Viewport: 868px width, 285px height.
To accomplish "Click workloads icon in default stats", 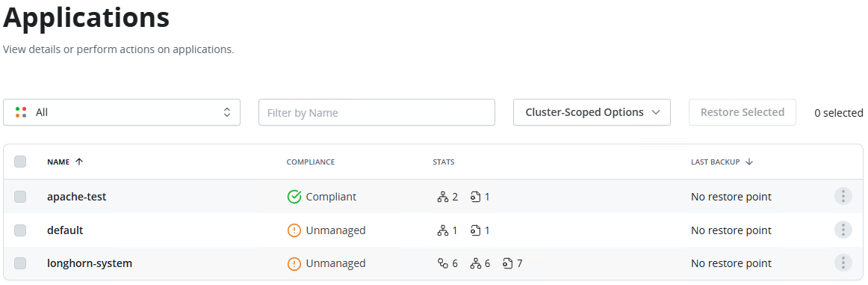I will (x=442, y=230).
